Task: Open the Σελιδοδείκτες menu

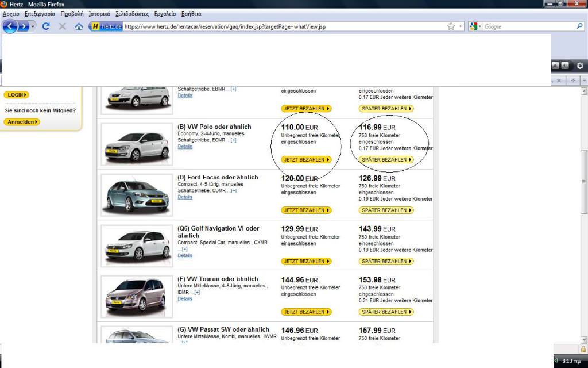Action: pyautogui.click(x=132, y=14)
